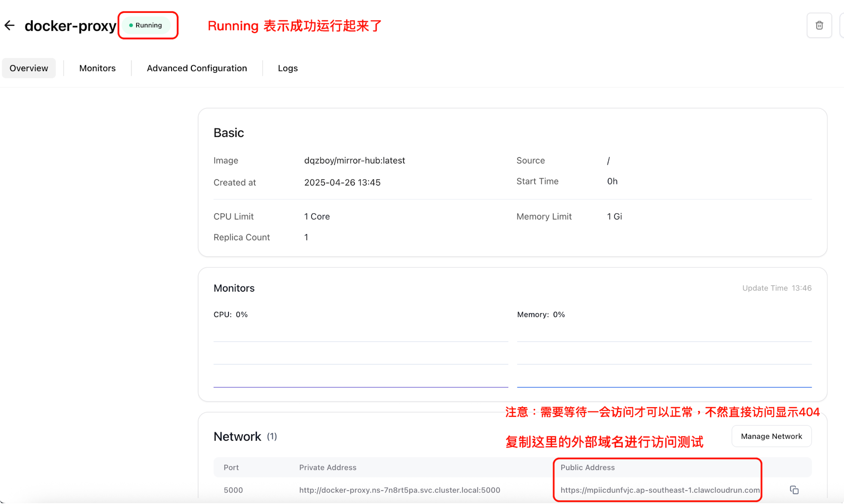This screenshot has height=504, width=844.
Task: Open Advanced Configuration tab
Action: pyautogui.click(x=197, y=68)
